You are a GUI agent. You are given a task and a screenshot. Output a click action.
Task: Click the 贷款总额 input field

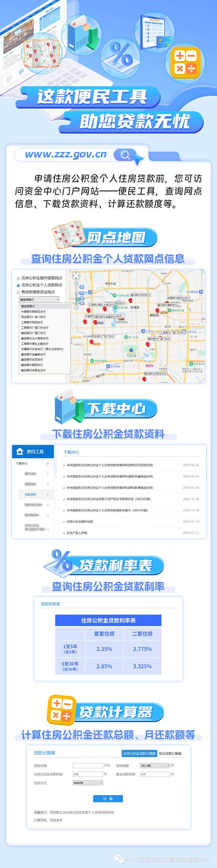pyautogui.click(x=88, y=765)
